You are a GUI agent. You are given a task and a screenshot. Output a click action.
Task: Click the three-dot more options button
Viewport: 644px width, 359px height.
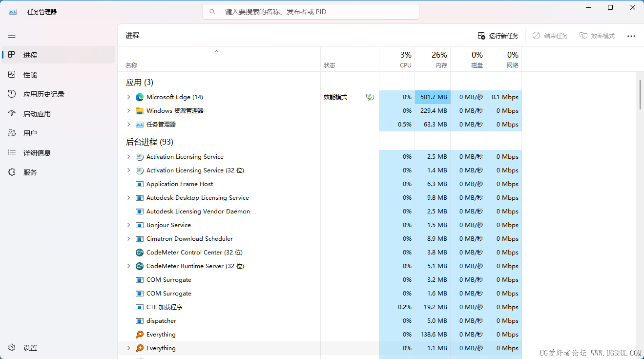pos(631,36)
